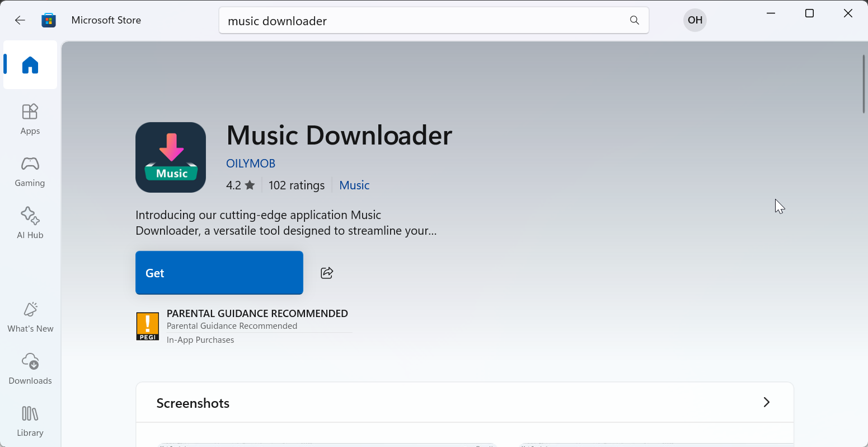Get the Music Downloader app
This screenshot has width=868, height=447.
[219, 273]
